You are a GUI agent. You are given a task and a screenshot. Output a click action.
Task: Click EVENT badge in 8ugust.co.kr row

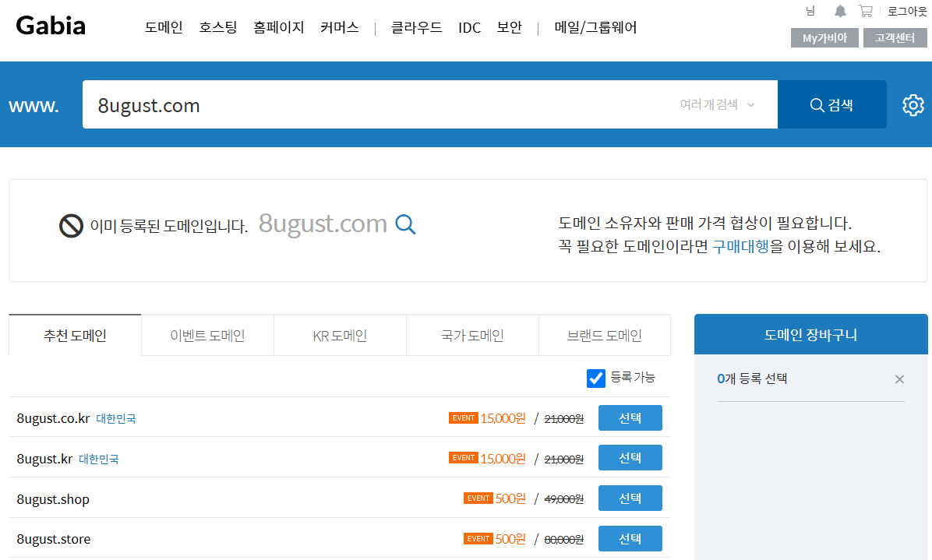463,418
